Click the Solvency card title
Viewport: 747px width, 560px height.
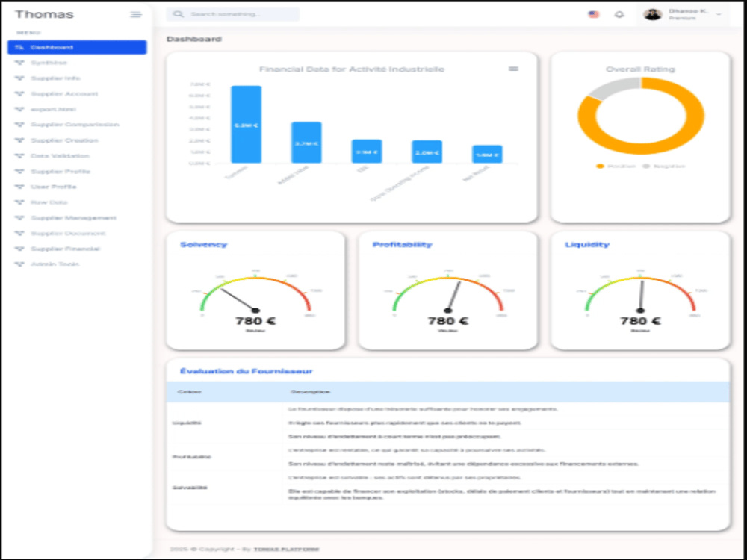[203, 245]
